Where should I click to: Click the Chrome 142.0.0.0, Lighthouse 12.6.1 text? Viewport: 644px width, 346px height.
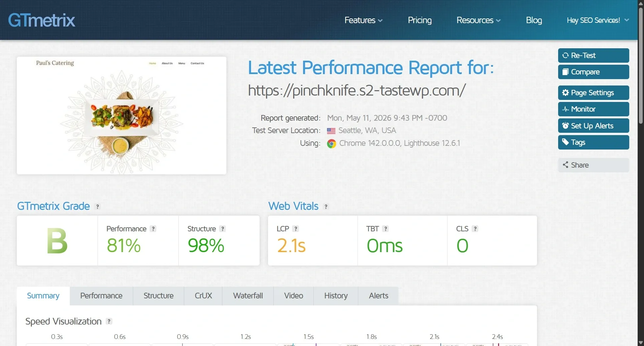coord(399,143)
